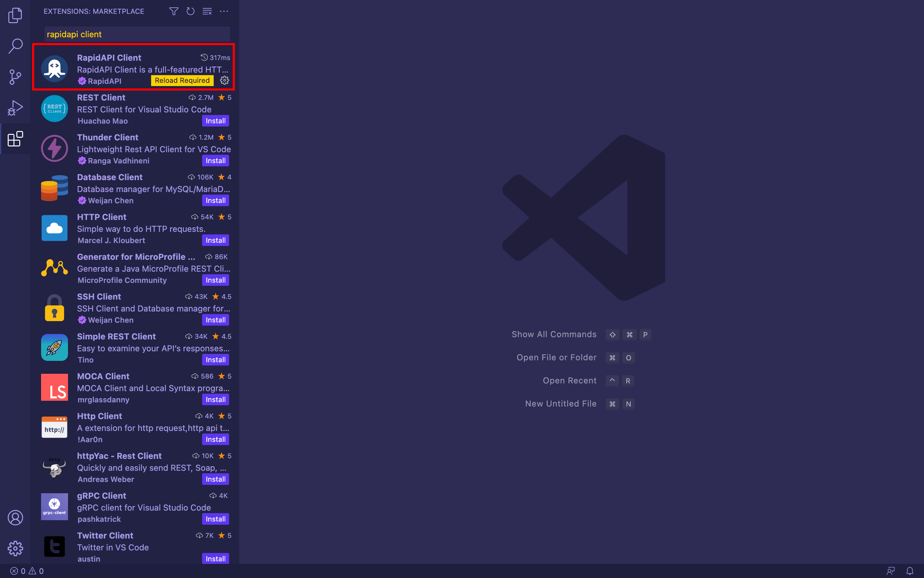Install the Thunder Client extension
Viewport: 924px width, 578px height.
pos(215,161)
